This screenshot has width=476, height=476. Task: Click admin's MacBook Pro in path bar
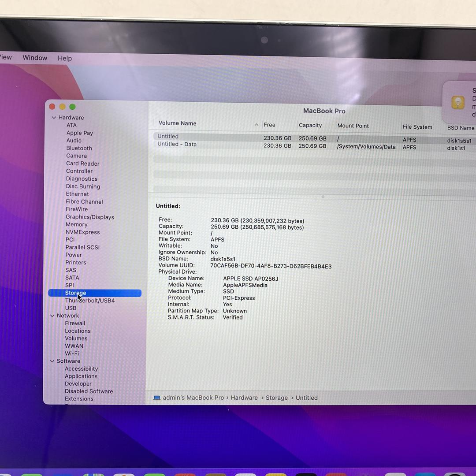pos(193,398)
